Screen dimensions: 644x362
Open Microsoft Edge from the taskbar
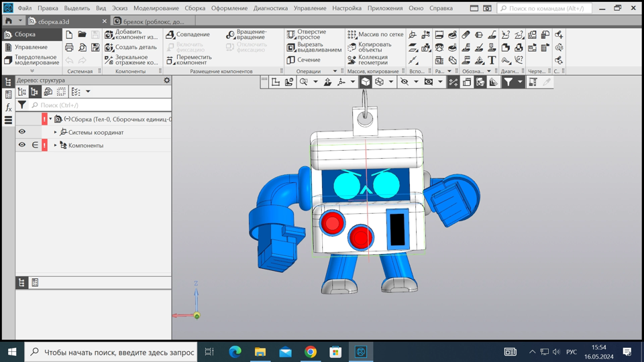point(235,352)
